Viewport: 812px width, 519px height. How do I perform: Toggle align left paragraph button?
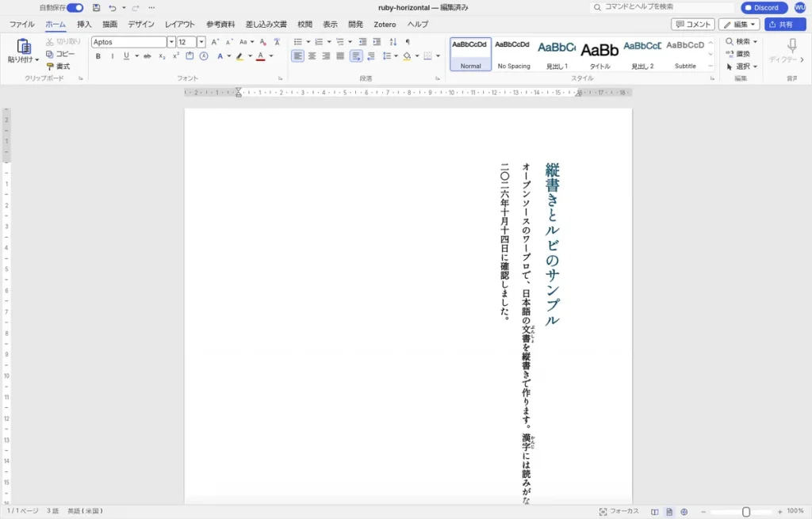297,56
